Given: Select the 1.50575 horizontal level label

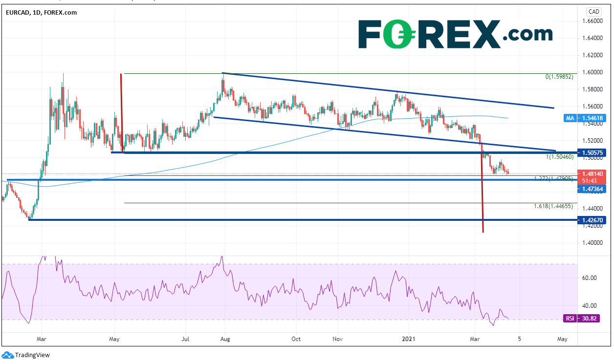Looking at the screenshot, I should tap(592, 153).
